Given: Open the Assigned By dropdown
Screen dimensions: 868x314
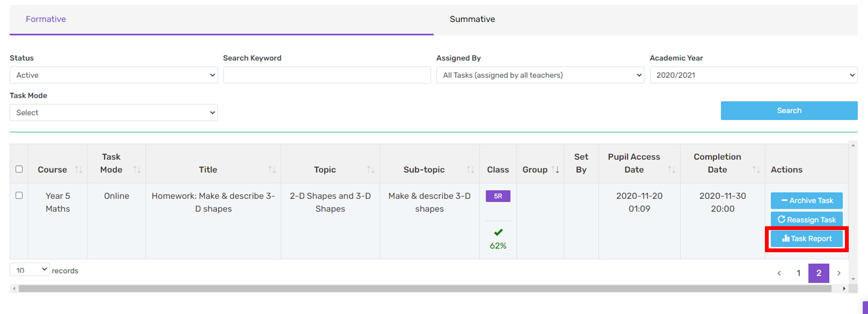Looking at the screenshot, I should coord(540,75).
